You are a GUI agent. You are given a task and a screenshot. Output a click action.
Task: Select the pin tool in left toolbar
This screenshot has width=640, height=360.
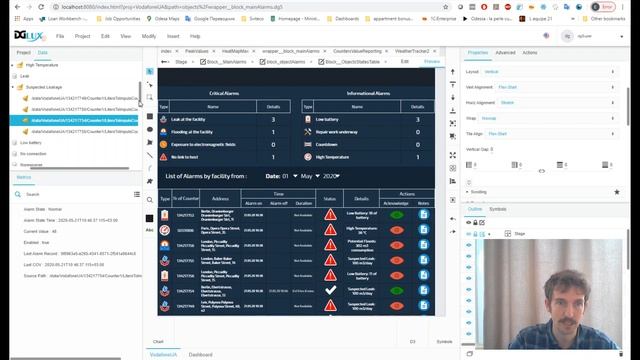coord(150,181)
